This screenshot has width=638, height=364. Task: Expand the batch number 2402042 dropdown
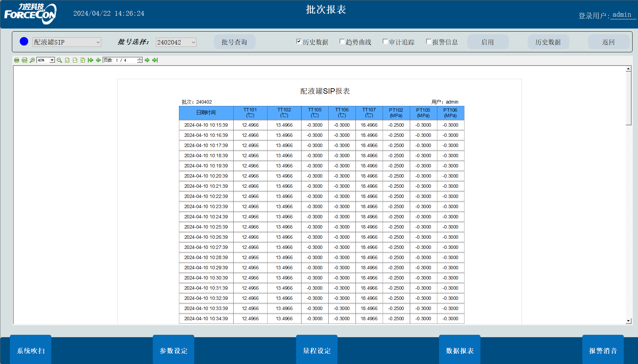193,42
